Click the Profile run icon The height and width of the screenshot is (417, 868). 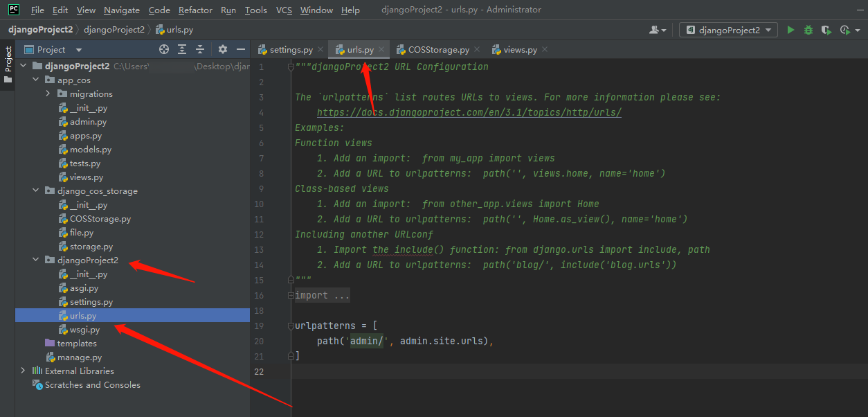point(845,30)
